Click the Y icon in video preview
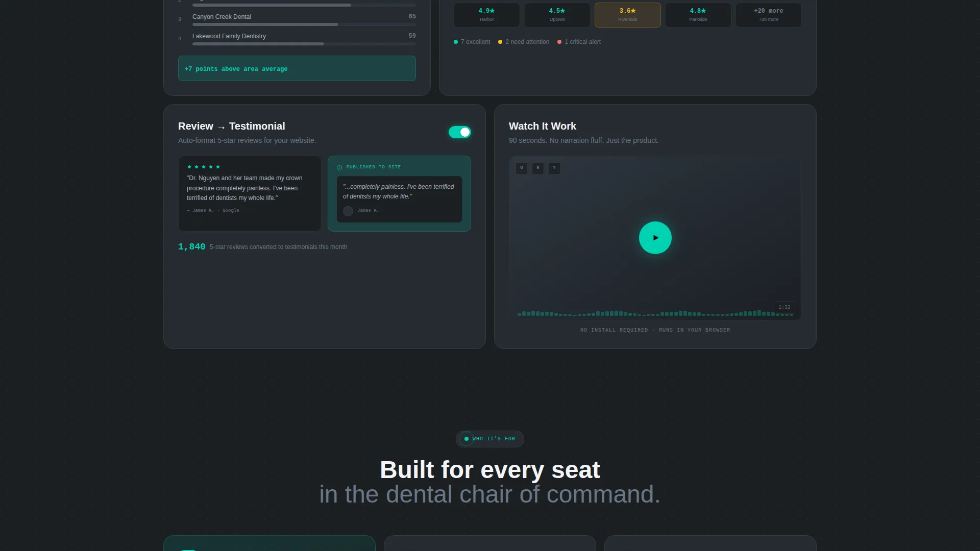Image resolution: width=980 pixels, height=551 pixels. (x=554, y=168)
